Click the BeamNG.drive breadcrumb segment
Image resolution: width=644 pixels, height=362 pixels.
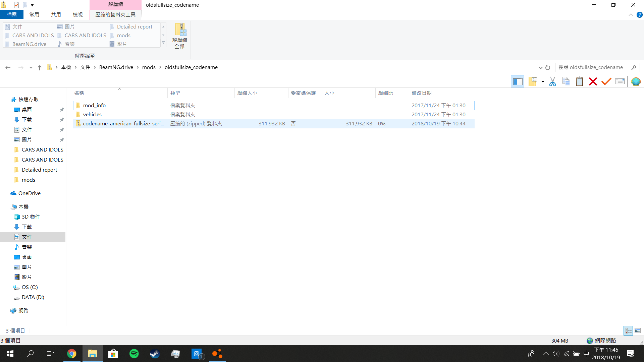point(116,67)
